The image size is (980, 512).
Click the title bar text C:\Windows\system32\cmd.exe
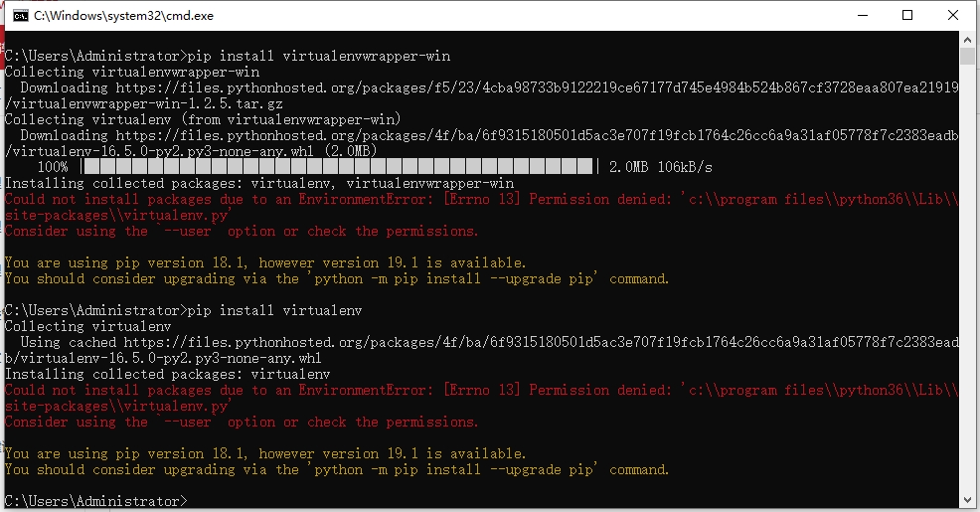[x=123, y=16]
